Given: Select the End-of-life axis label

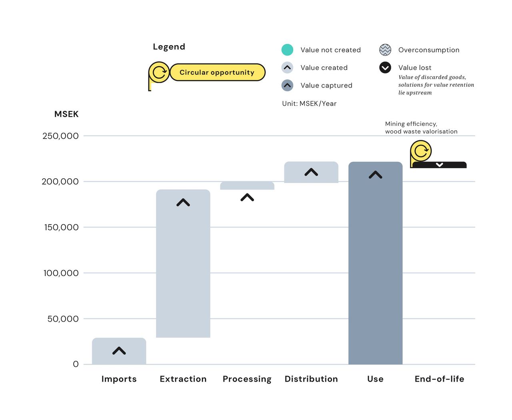Looking at the screenshot, I should (x=439, y=379).
